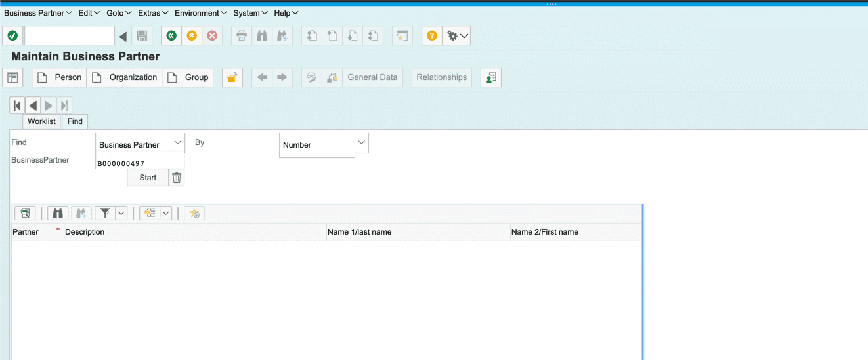Click the check icon beside General Data
The height and width of the screenshot is (360, 868).
tap(332, 77)
